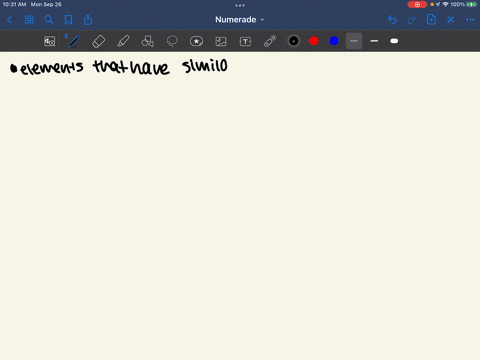Select the Shapes tool
The image size is (480, 360).
click(147, 41)
